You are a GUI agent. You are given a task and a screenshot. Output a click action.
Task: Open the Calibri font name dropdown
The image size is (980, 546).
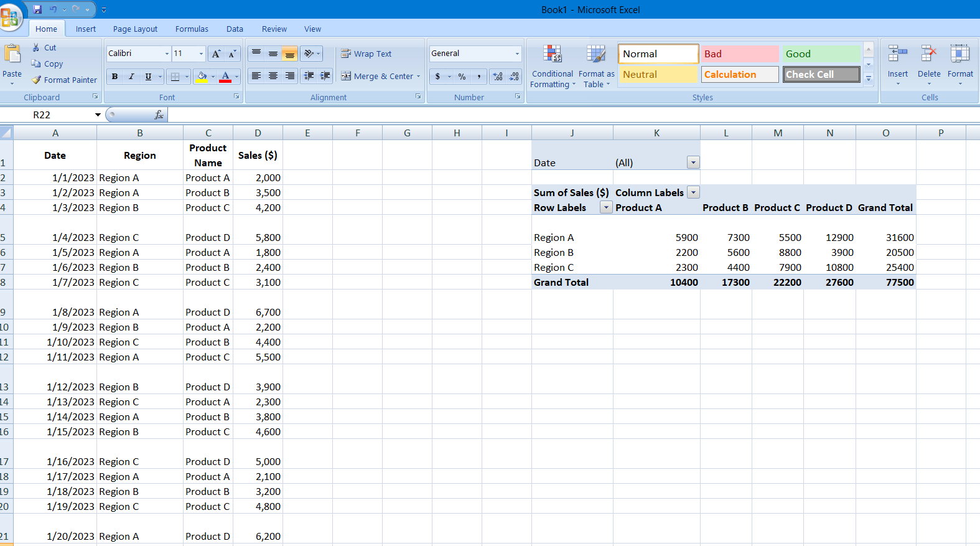click(x=167, y=54)
